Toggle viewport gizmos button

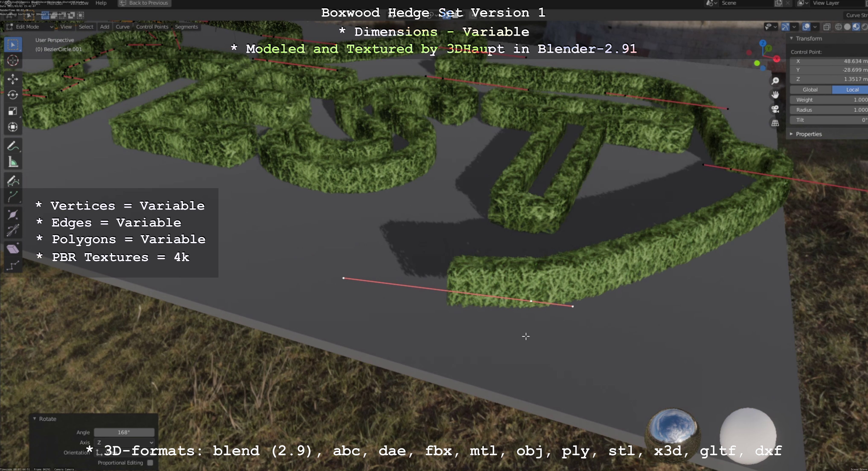785,27
